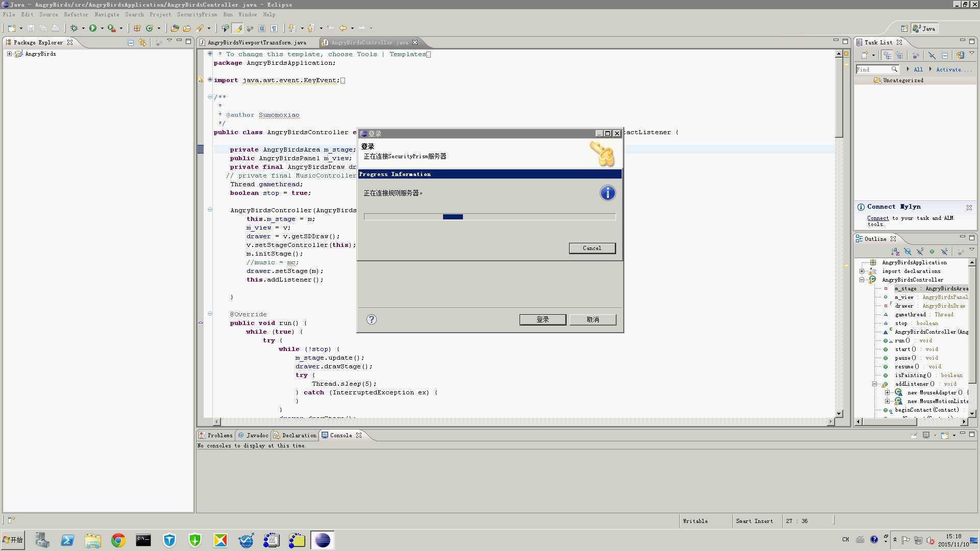
Task: Expand the AngryBirds project tree node
Action: point(9,54)
